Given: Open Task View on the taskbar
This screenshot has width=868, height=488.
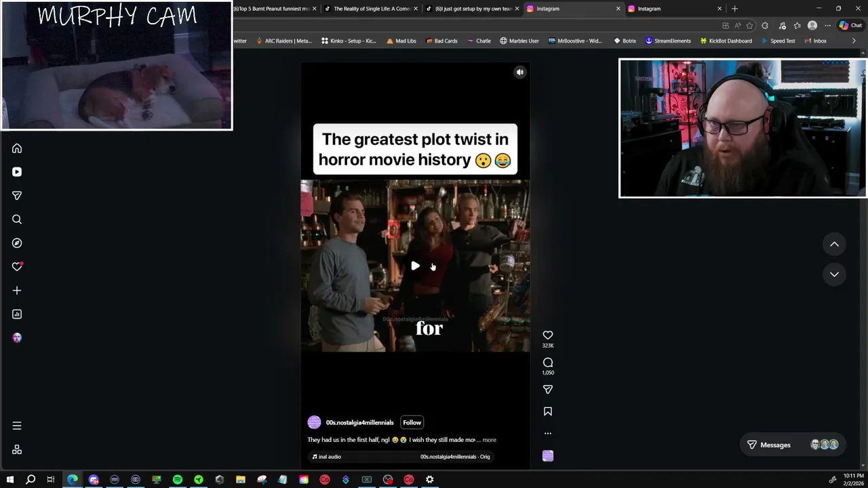Looking at the screenshot, I should point(51,480).
